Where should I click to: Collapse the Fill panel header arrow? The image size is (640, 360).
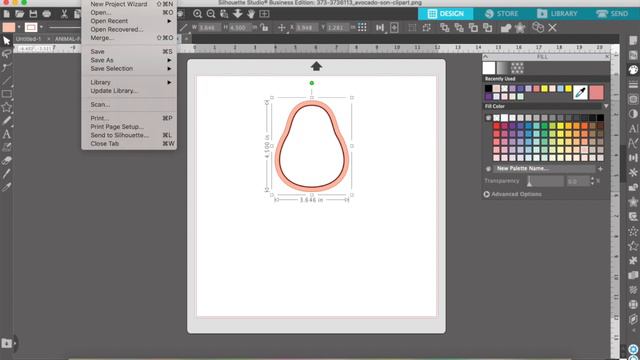485,57
